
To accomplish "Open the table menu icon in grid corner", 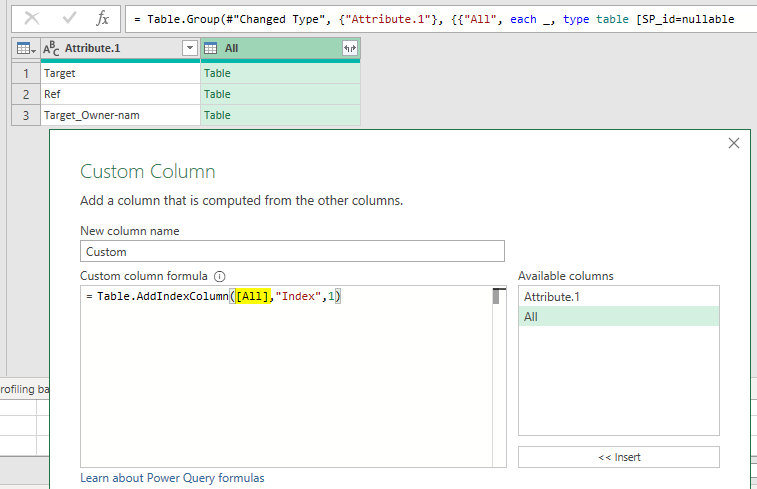I will [26, 48].
